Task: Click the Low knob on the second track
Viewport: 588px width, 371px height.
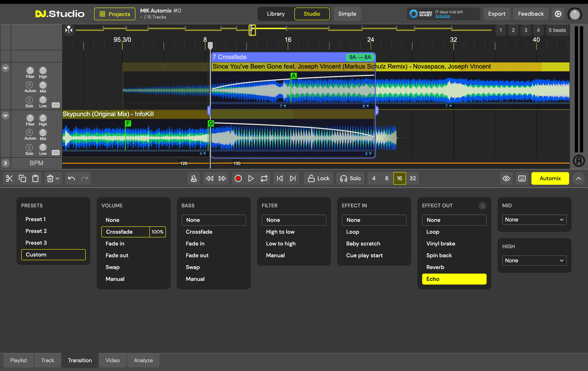Action: [43, 147]
